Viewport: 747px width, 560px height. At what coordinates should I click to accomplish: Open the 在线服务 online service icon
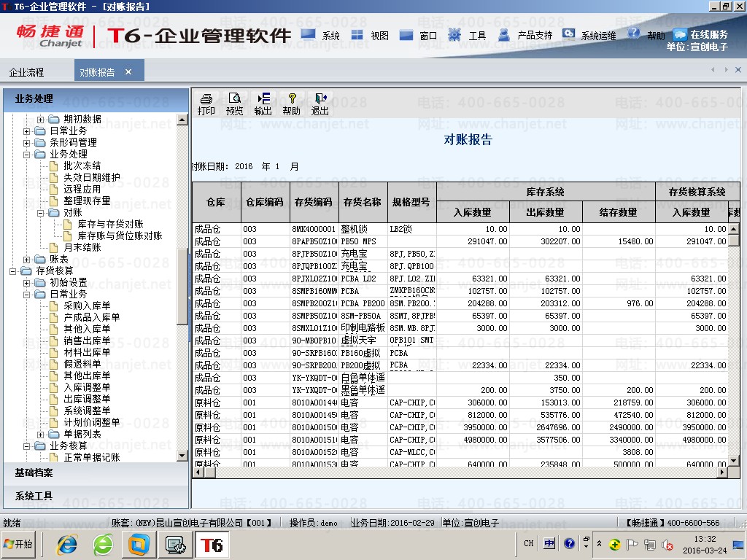click(x=700, y=35)
